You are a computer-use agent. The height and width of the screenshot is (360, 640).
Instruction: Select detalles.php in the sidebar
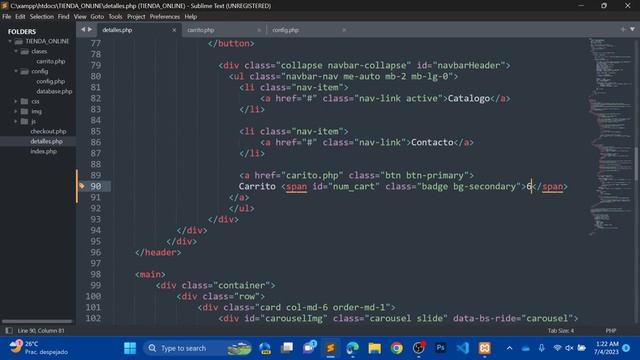point(47,141)
